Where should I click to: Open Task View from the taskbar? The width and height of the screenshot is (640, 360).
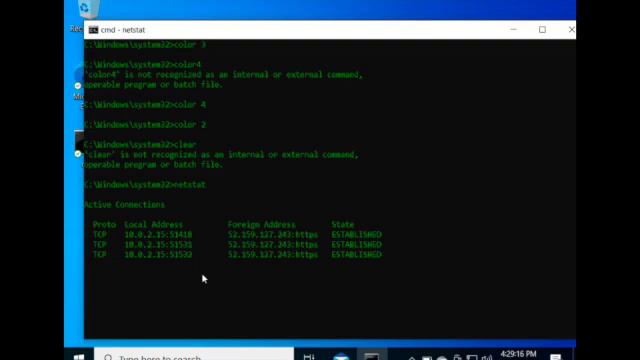(x=309, y=357)
